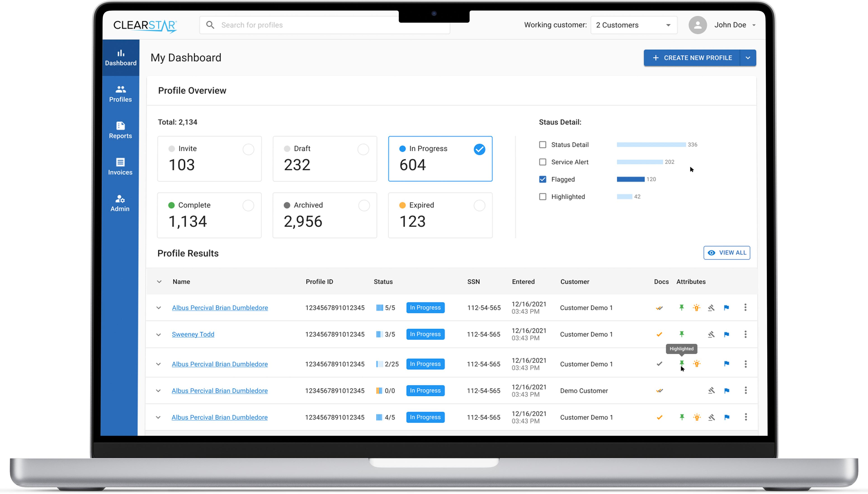Expand the Sweeney Todd row chevron
The image size is (868, 494).
pyautogui.click(x=158, y=334)
